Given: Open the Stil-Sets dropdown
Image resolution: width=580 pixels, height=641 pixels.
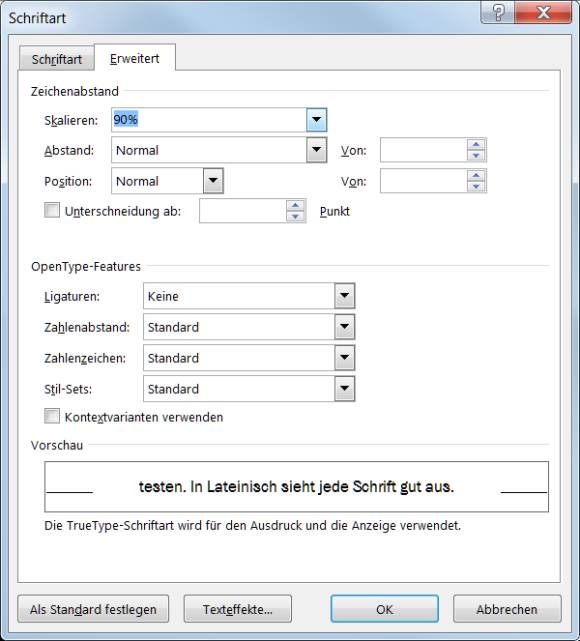Looking at the screenshot, I should (x=345, y=388).
